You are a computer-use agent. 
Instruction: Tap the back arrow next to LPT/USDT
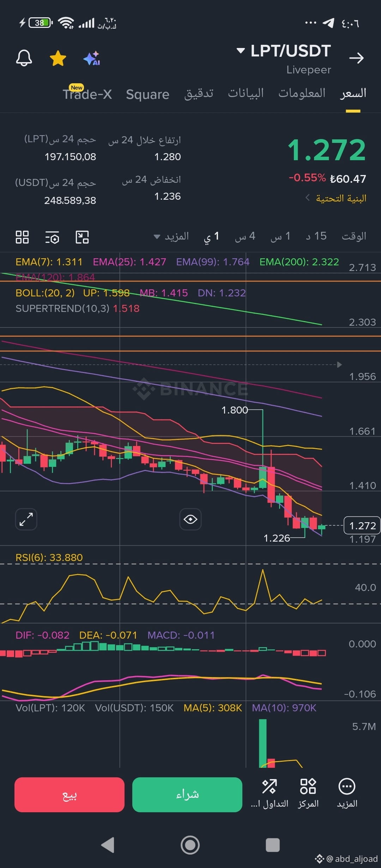coord(356,58)
